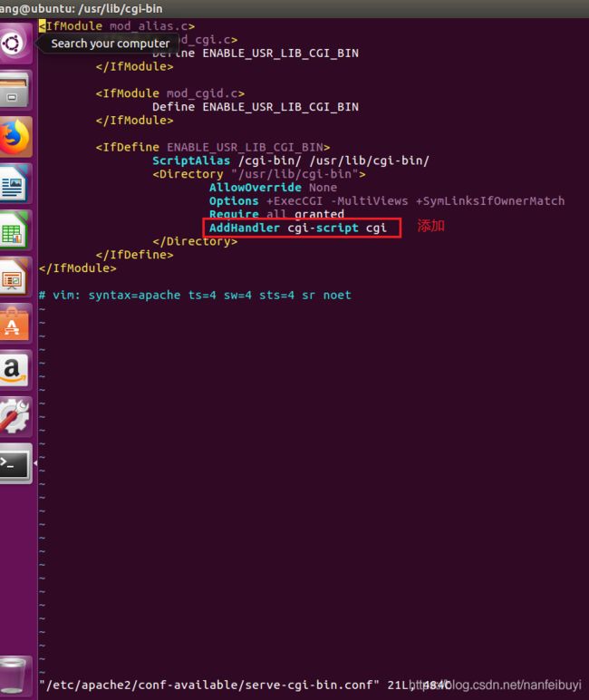Click 'AllowOverride None' line
Viewport: 589px width, 700px height.
(273, 188)
